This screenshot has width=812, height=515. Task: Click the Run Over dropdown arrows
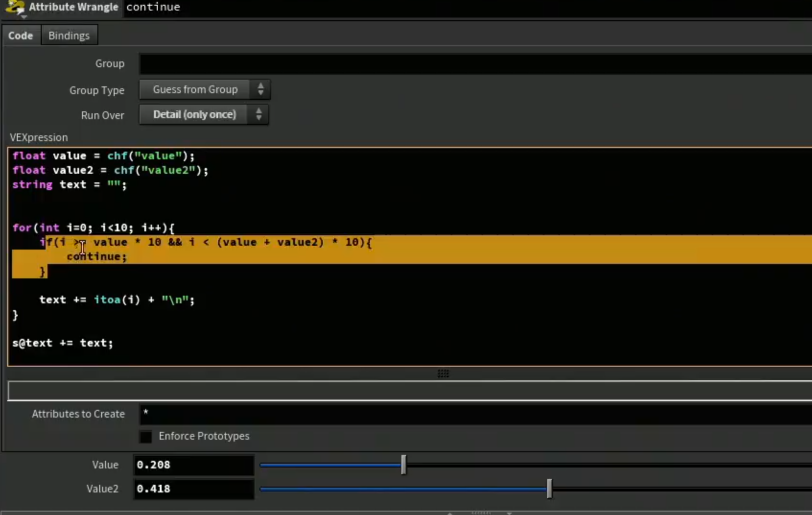click(259, 115)
